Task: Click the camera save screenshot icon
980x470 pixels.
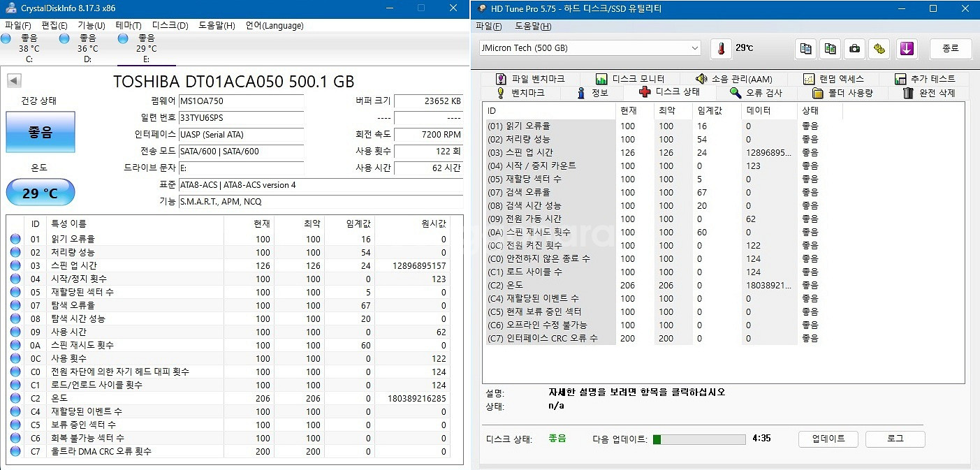Action: point(854,49)
